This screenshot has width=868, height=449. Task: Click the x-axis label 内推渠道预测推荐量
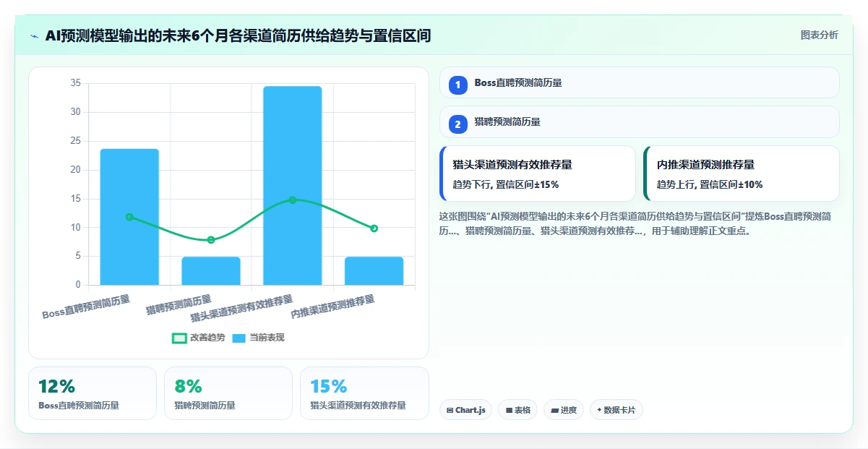point(333,307)
